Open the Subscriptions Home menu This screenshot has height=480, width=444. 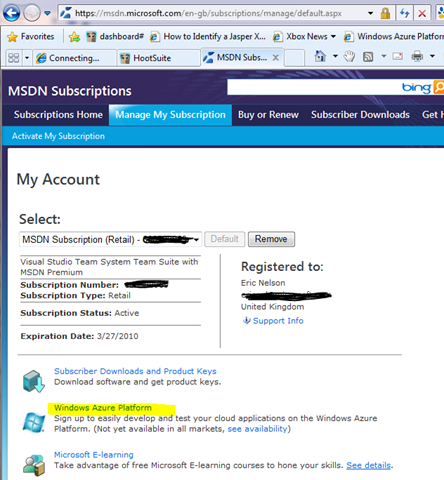click(x=58, y=115)
